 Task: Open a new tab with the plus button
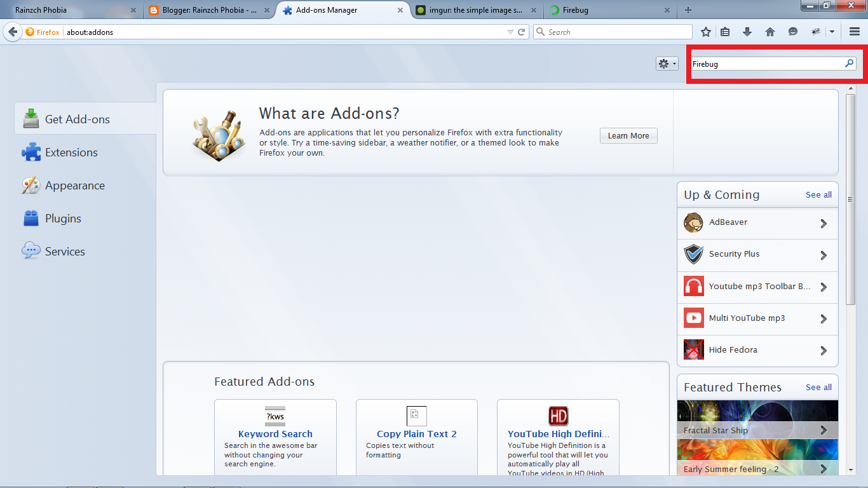688,10
